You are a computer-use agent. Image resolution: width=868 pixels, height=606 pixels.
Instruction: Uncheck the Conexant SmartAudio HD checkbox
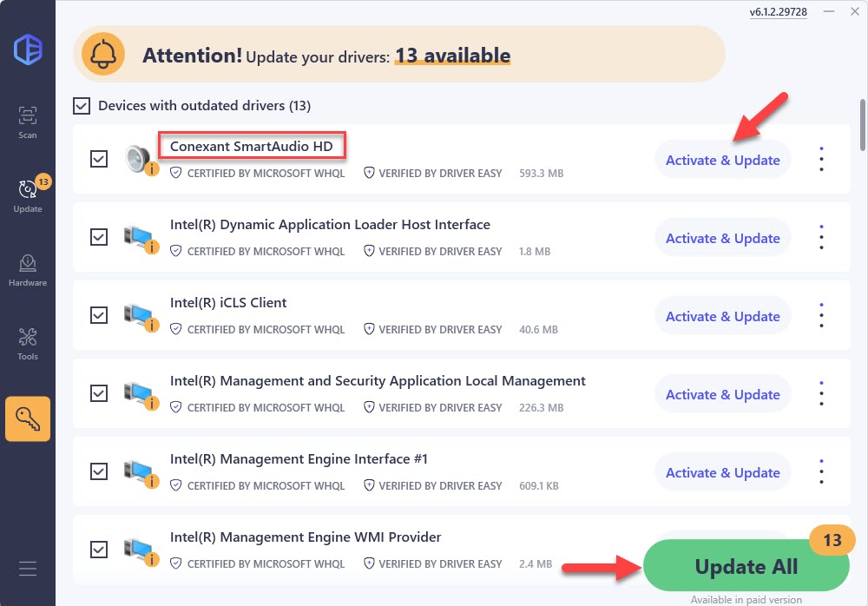(99, 159)
